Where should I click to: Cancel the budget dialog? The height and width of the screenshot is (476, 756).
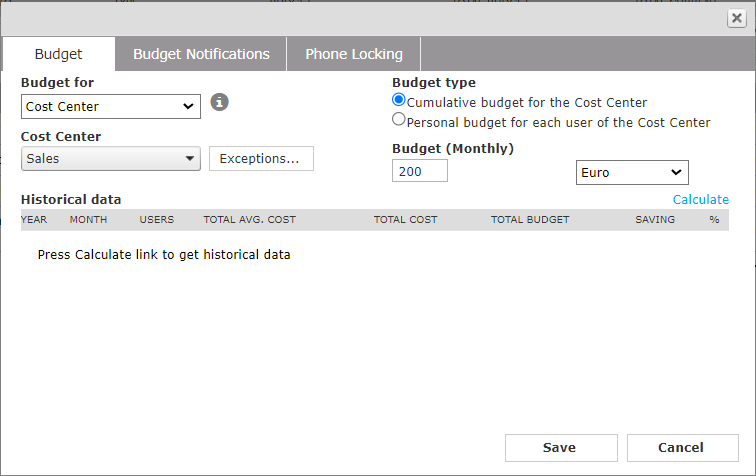pos(681,447)
